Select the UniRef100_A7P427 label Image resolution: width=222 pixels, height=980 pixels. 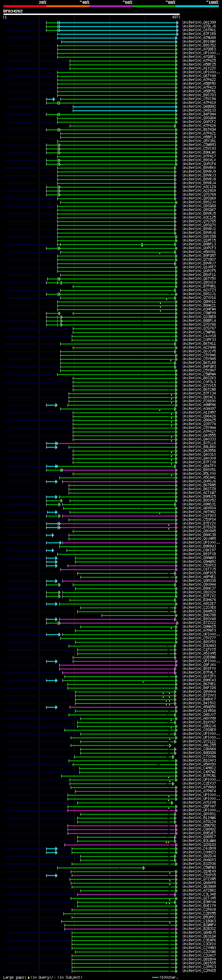coord(199,431)
